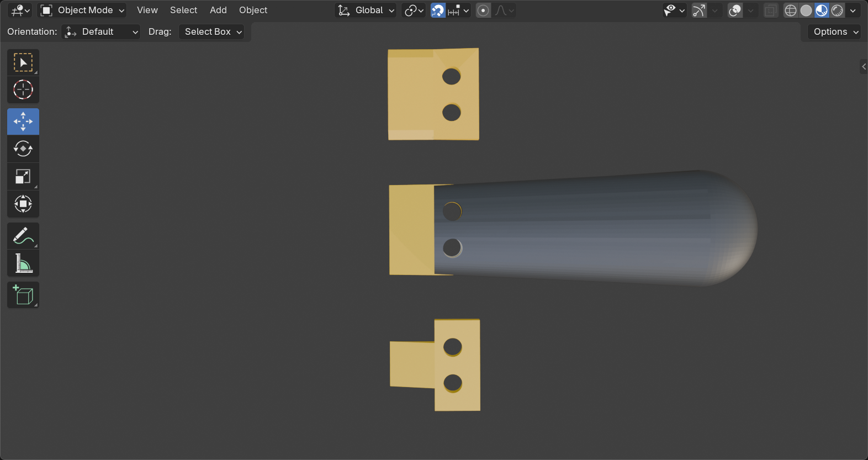Switch to rendered shading

pos(837,10)
